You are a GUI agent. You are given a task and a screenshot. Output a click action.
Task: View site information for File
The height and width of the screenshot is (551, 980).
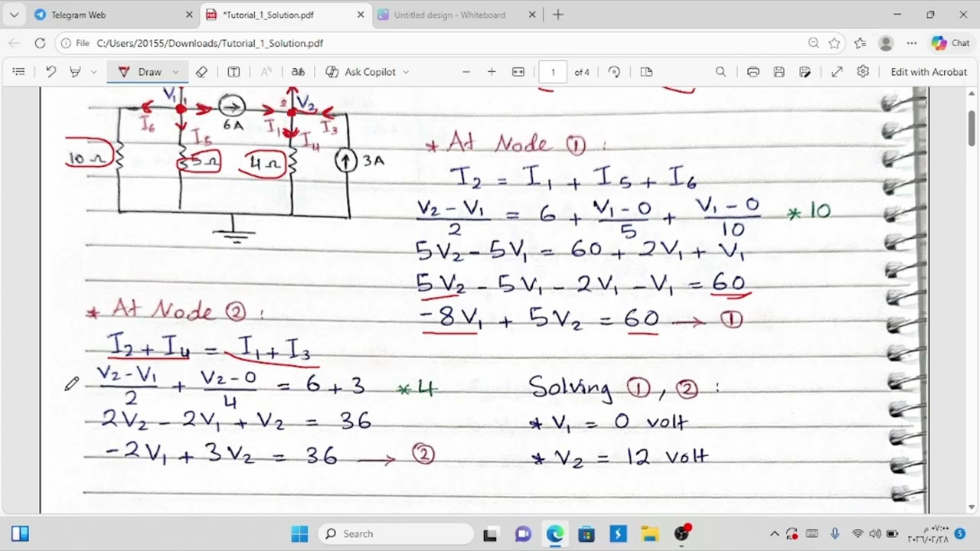tap(77, 44)
